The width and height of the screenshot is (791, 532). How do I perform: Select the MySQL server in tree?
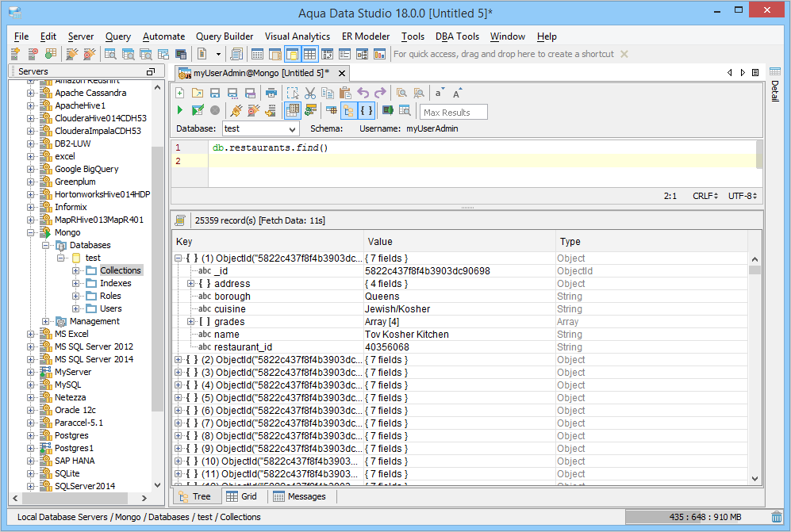click(67, 385)
